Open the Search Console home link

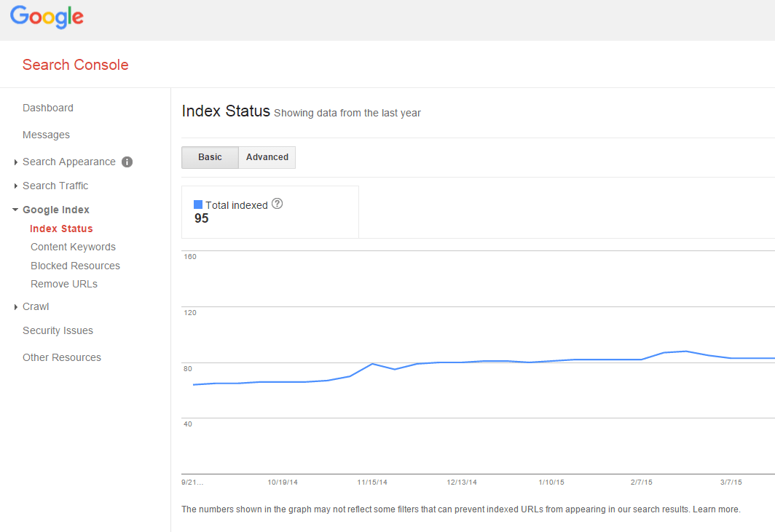click(75, 65)
